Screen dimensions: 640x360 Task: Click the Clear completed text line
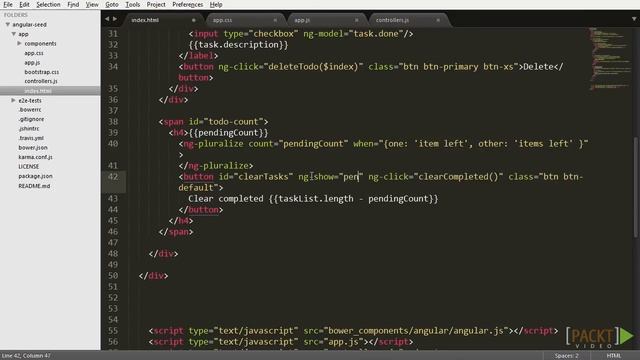click(x=313, y=199)
